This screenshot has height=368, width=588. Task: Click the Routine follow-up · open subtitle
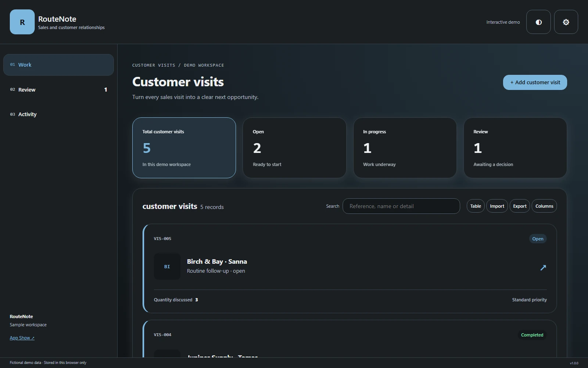tap(216, 271)
